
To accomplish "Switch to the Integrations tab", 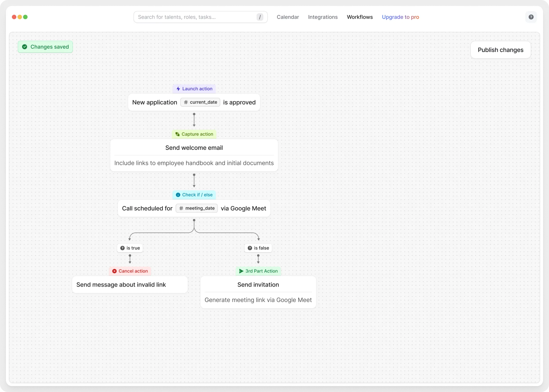I will click(323, 17).
